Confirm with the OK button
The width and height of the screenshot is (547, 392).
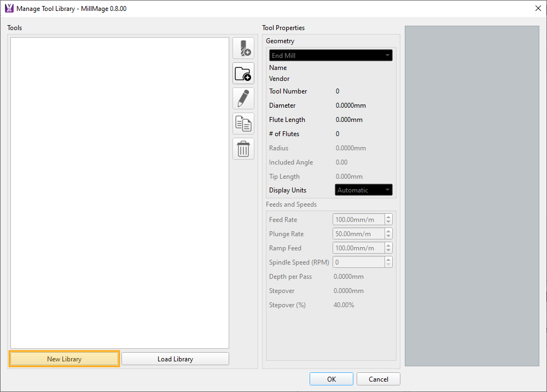(331, 379)
